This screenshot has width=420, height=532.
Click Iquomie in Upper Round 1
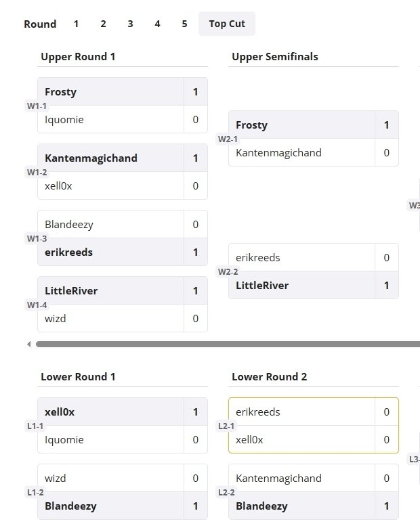tap(64, 120)
